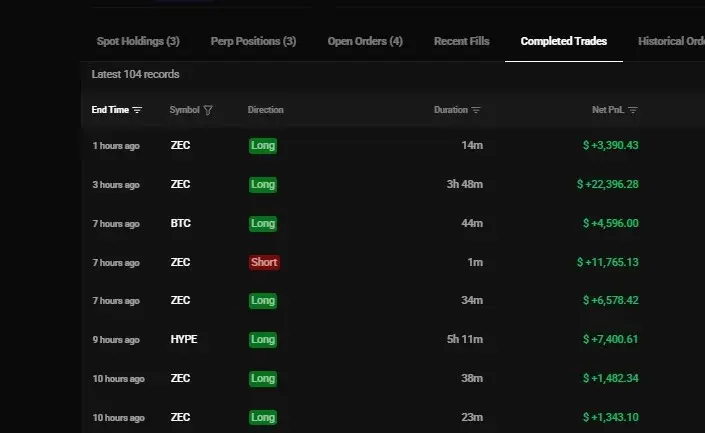Image resolution: width=705 pixels, height=433 pixels.
Task: Open the Symbol filter funnel icon
Action: (x=208, y=110)
